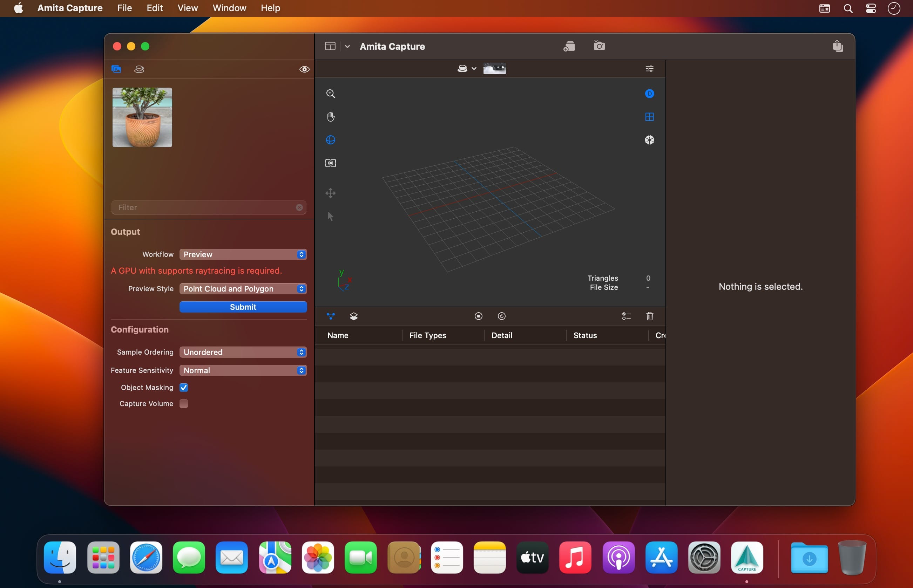
Task: Enable Capture Volume checkbox
Action: [184, 403]
